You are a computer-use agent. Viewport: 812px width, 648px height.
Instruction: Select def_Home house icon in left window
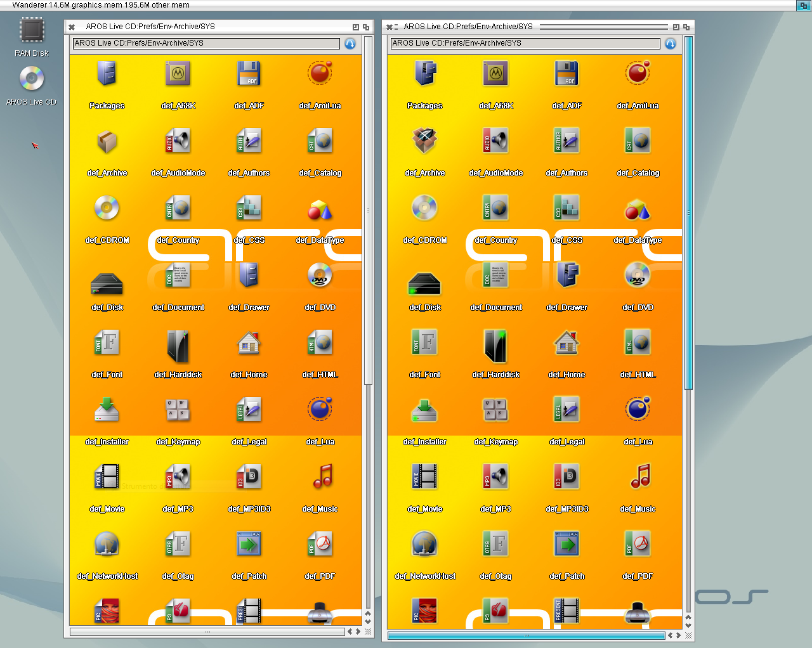point(249,342)
